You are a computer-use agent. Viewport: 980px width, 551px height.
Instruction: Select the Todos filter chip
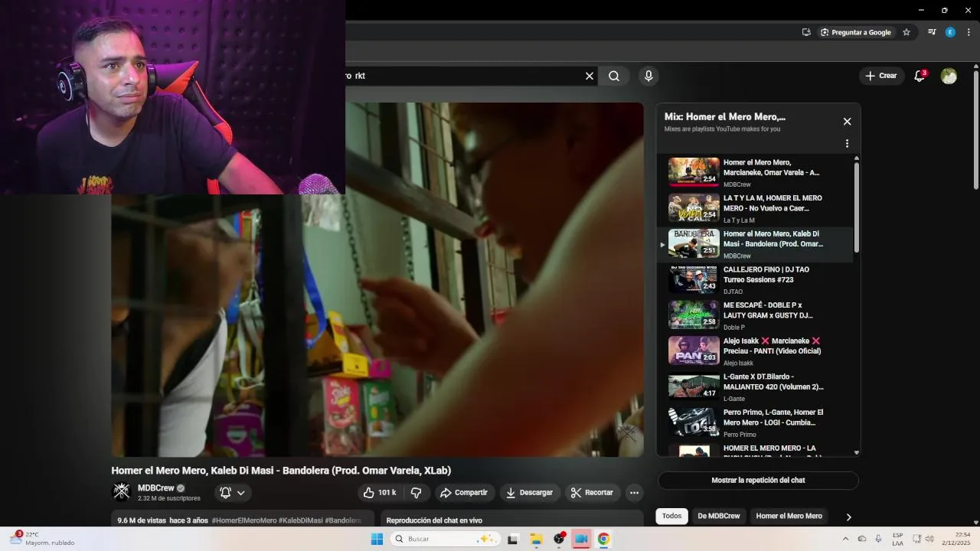coord(671,516)
